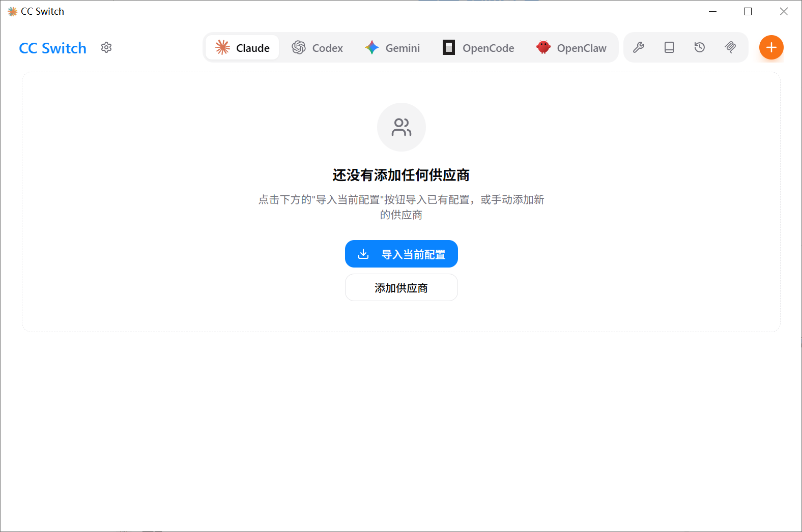Click the blue 导入当前配置 button

401,254
